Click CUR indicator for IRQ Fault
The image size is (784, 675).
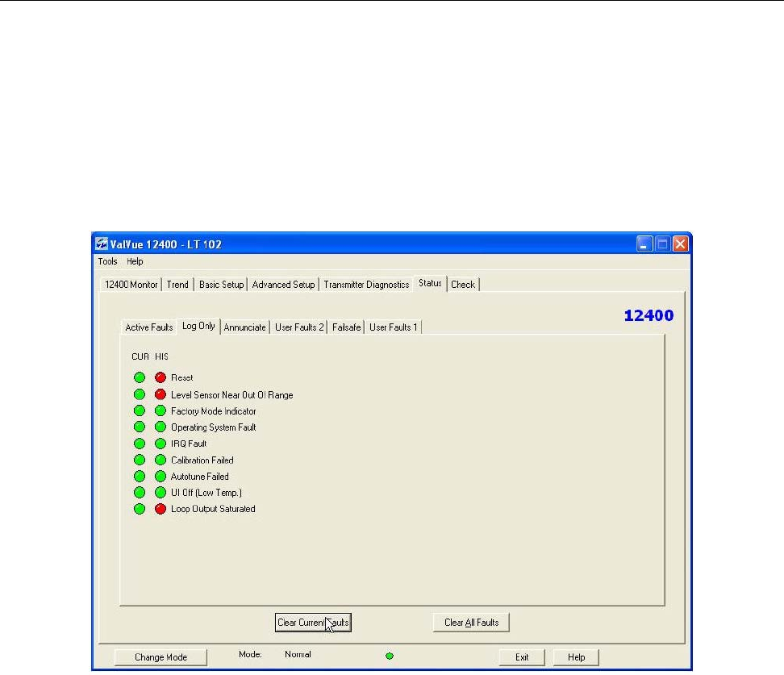click(x=140, y=444)
